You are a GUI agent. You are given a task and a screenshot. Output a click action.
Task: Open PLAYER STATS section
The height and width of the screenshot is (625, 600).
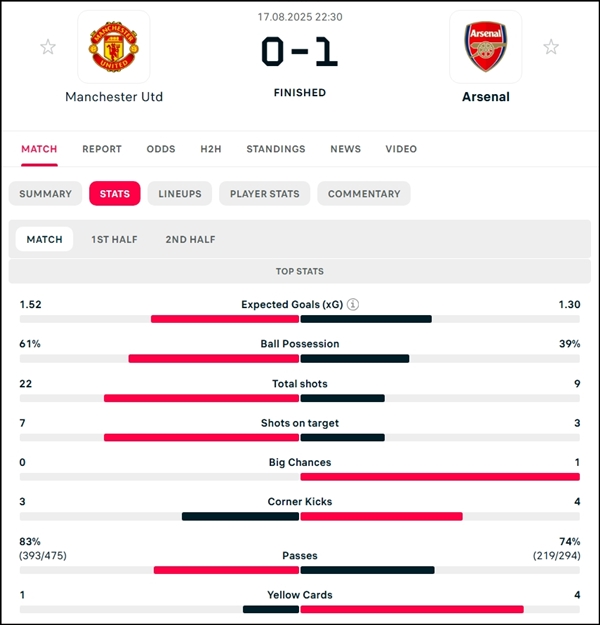[264, 194]
